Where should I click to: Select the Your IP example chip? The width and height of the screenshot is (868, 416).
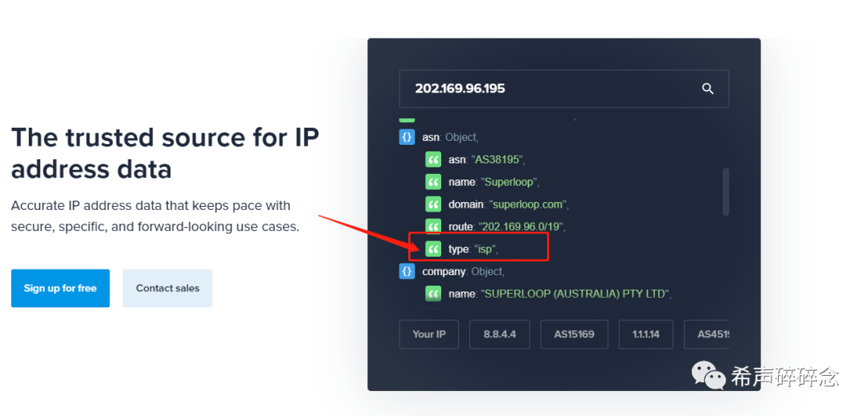(x=429, y=334)
